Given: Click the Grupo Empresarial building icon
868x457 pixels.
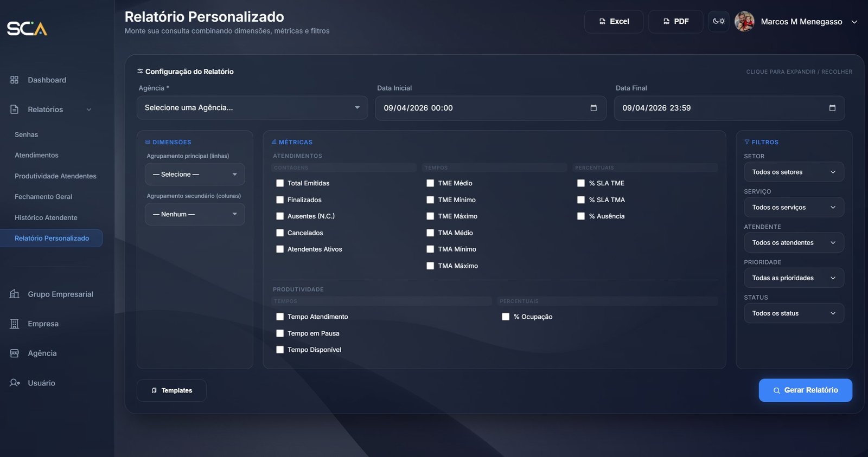Looking at the screenshot, I should tap(15, 294).
